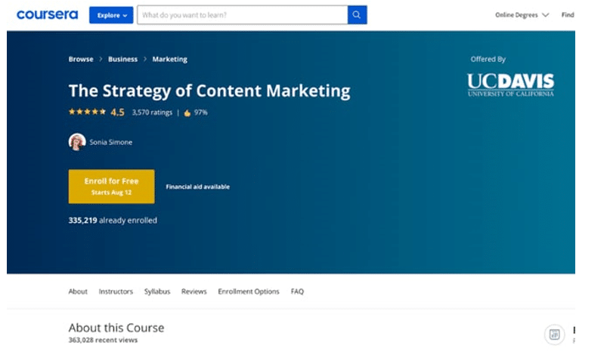
Task: Go to the Marketing breadcrumb
Action: (x=169, y=59)
